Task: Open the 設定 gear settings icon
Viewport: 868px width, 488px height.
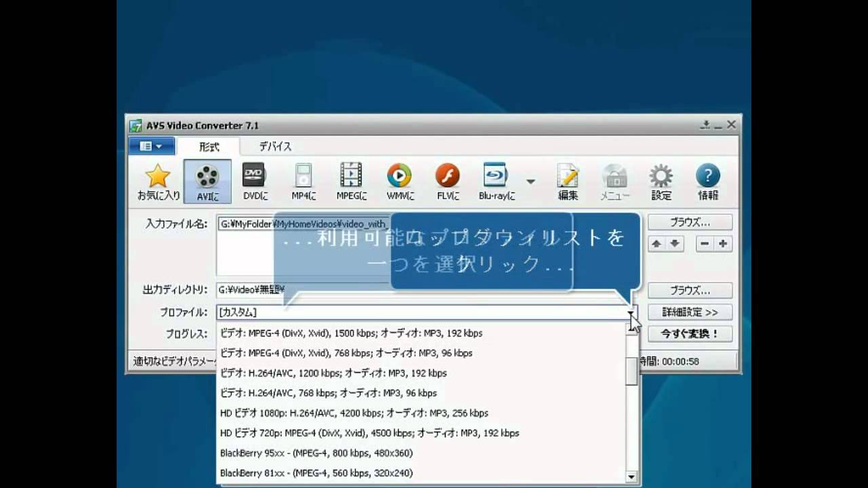Action: pos(661,182)
